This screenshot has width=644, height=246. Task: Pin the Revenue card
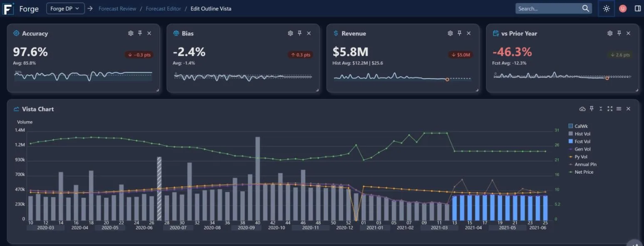(x=459, y=33)
